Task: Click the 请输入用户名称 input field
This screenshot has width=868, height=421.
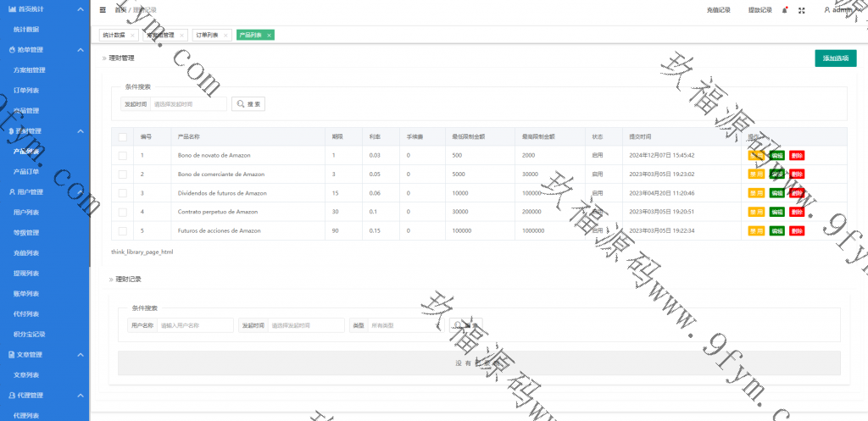Action: point(195,325)
